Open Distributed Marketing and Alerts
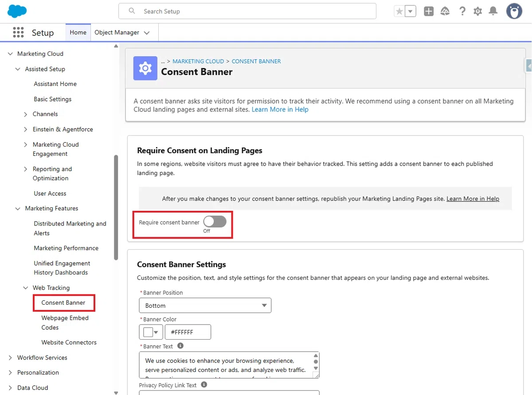 tap(70, 228)
